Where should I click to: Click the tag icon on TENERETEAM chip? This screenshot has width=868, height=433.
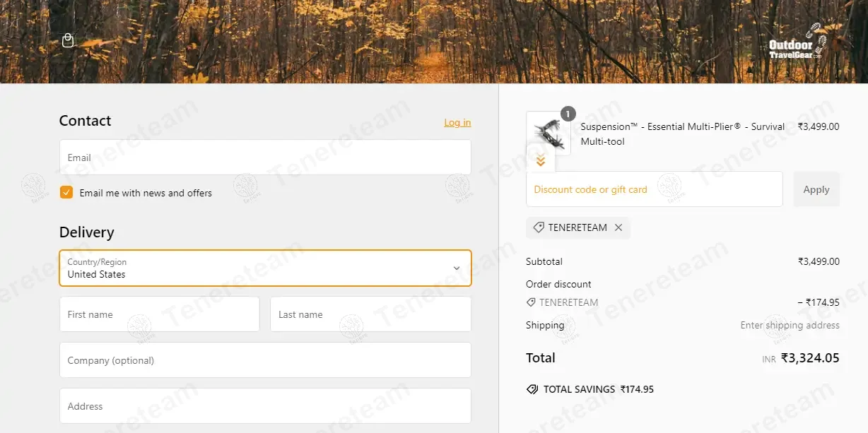[539, 227]
